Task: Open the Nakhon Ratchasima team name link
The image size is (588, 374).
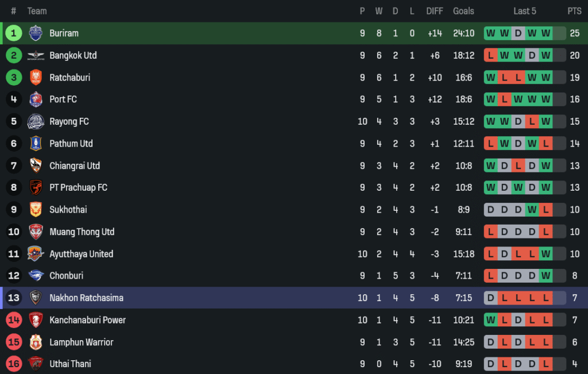Action: coord(86,298)
